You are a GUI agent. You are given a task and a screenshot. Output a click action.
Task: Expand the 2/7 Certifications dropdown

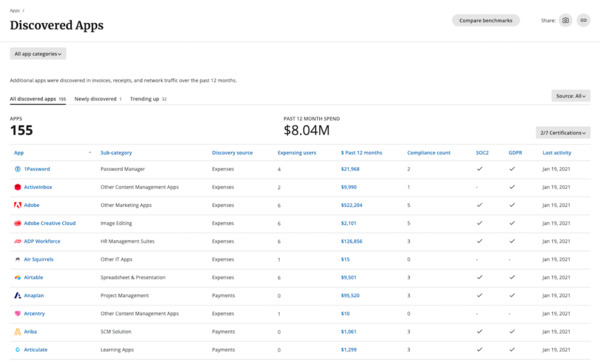pos(563,133)
